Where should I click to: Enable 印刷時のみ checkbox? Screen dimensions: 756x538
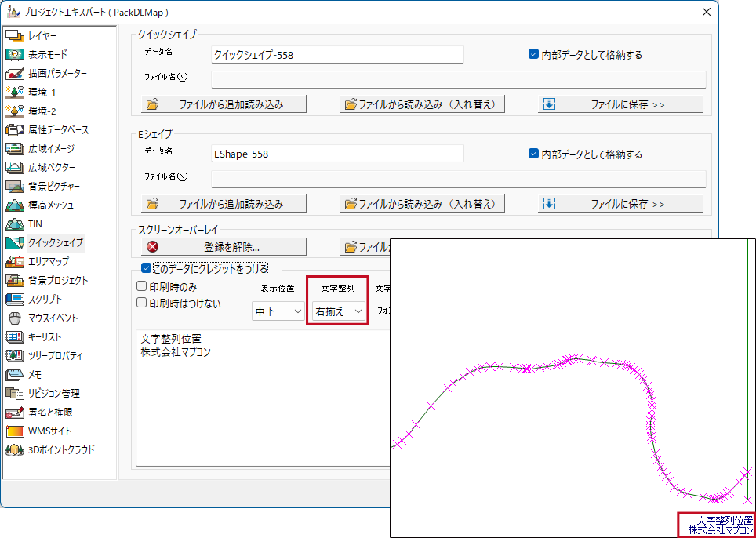[x=141, y=286]
